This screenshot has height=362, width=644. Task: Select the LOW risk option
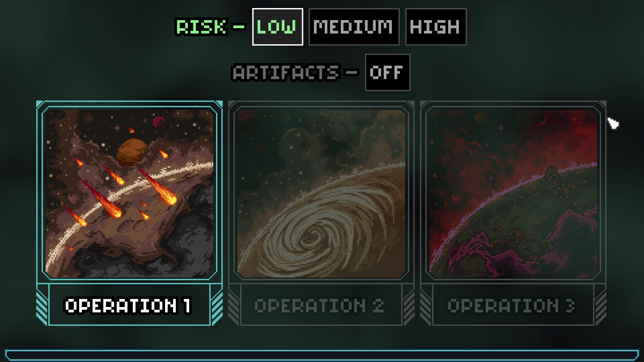coord(277,27)
